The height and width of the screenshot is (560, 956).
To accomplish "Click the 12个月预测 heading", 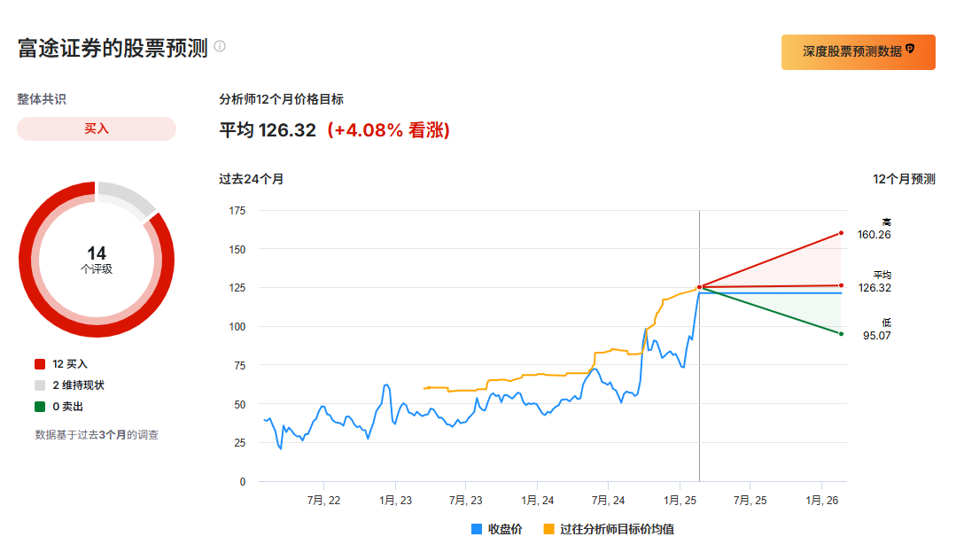I will click(x=904, y=179).
